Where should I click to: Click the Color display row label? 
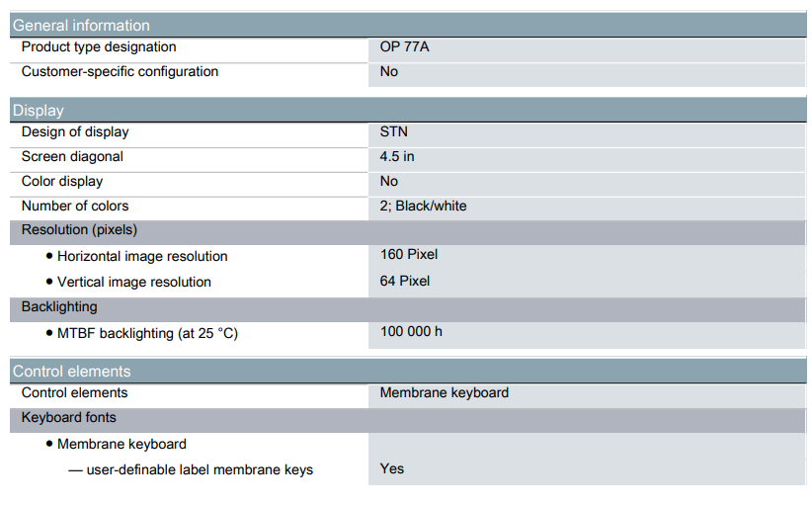[62, 181]
